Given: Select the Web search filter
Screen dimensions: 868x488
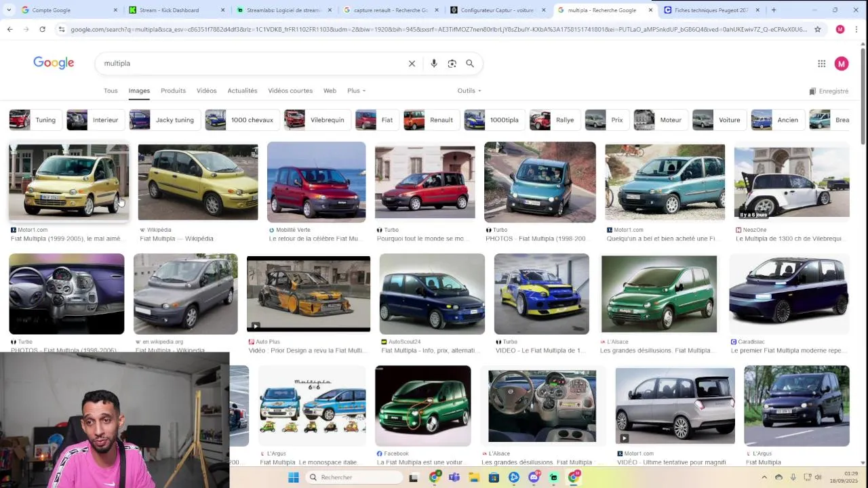Looking at the screenshot, I should click(330, 90).
